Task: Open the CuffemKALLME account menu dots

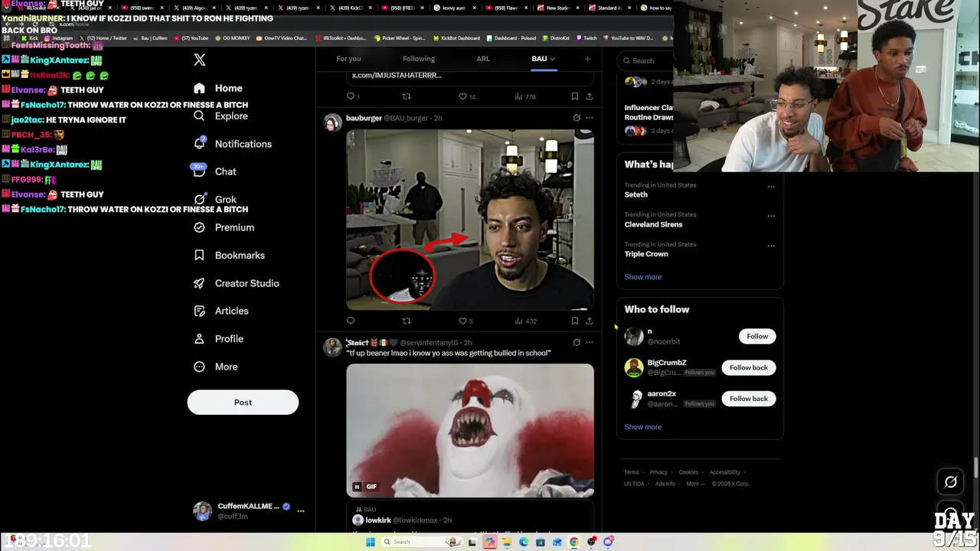Action: pos(301,510)
